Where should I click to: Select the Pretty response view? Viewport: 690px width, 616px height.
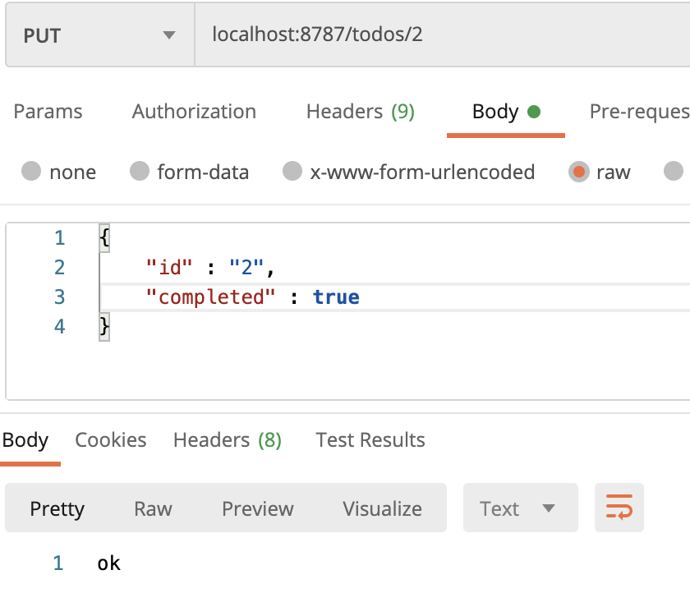[57, 509]
